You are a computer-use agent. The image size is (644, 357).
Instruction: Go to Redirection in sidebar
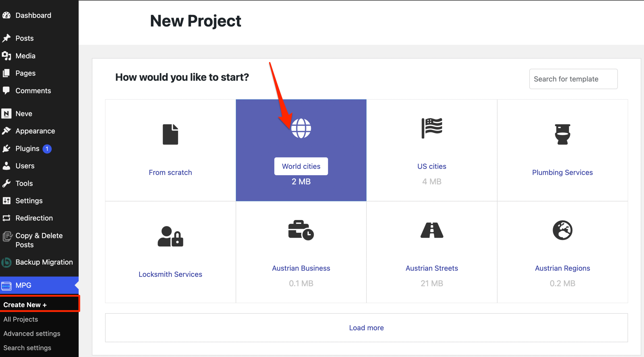pos(34,218)
